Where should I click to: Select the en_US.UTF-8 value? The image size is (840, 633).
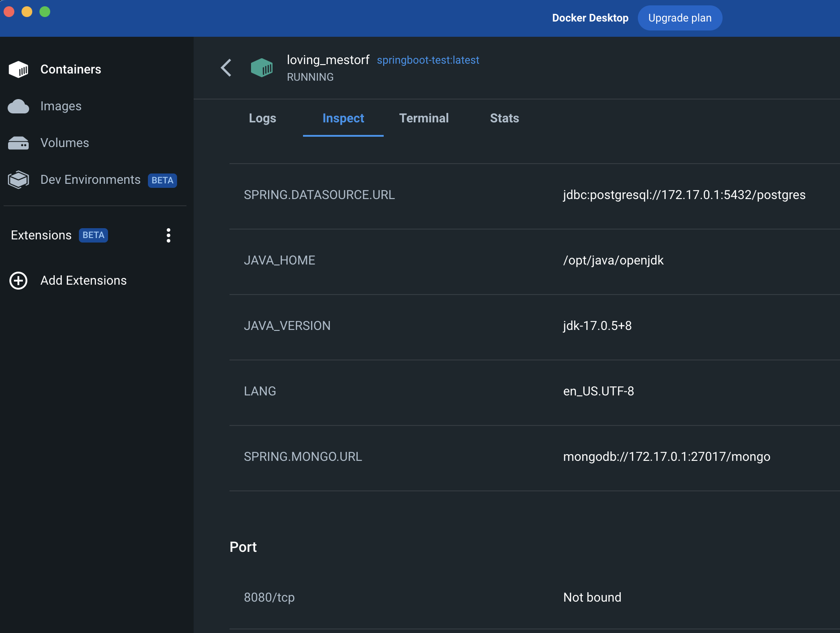[599, 391]
